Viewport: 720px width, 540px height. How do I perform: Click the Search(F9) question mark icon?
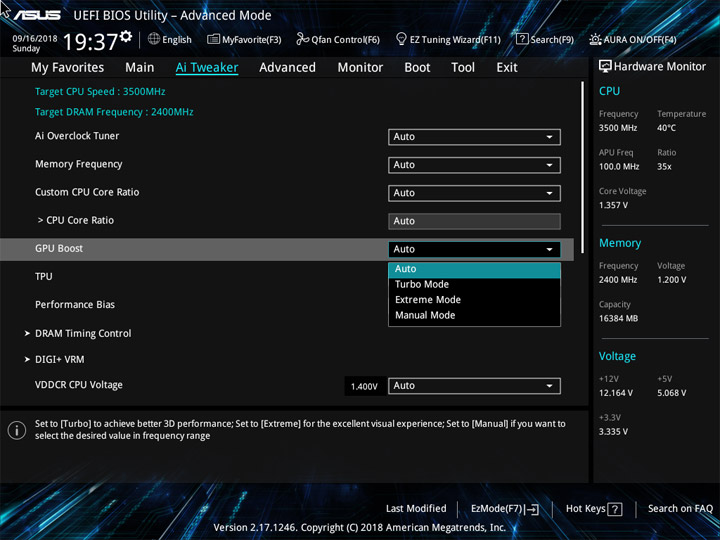522,39
